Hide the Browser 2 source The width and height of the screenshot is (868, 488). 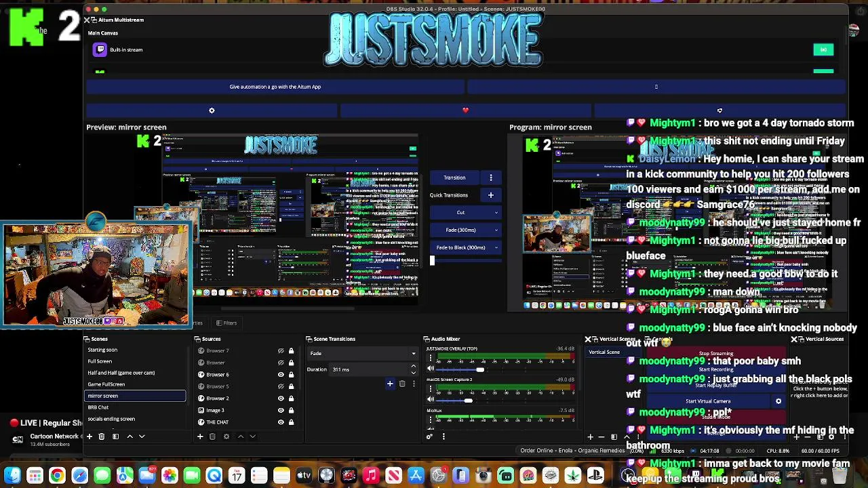281,399
